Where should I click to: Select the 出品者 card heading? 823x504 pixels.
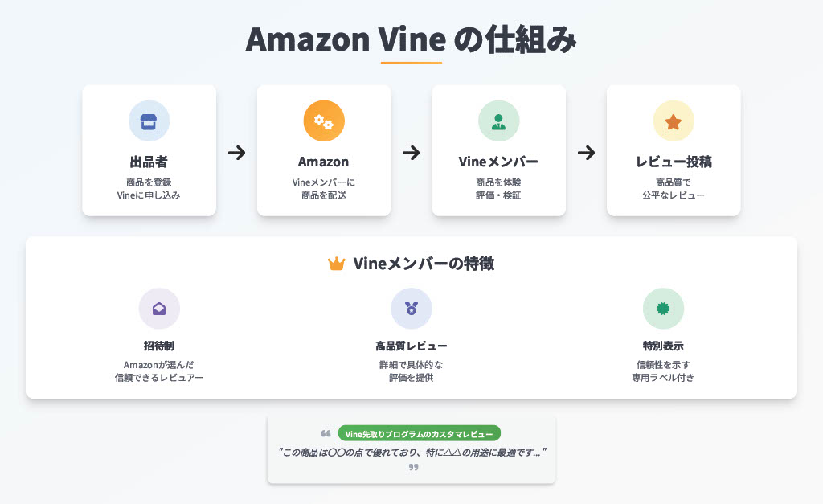[149, 162]
